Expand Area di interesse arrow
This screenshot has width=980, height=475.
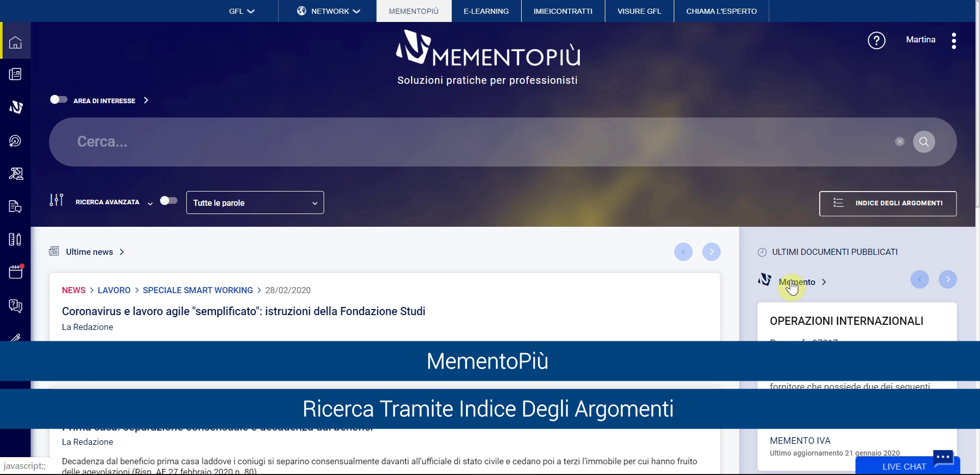[x=146, y=100]
